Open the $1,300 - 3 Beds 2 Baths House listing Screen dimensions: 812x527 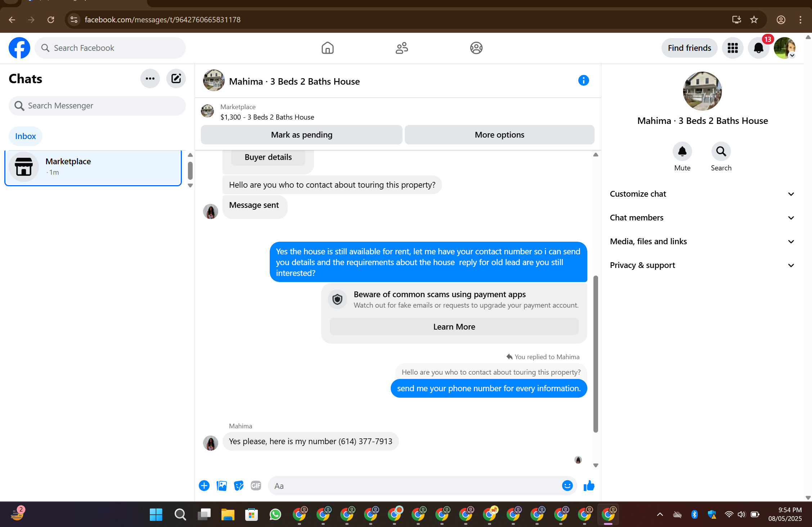pos(267,117)
